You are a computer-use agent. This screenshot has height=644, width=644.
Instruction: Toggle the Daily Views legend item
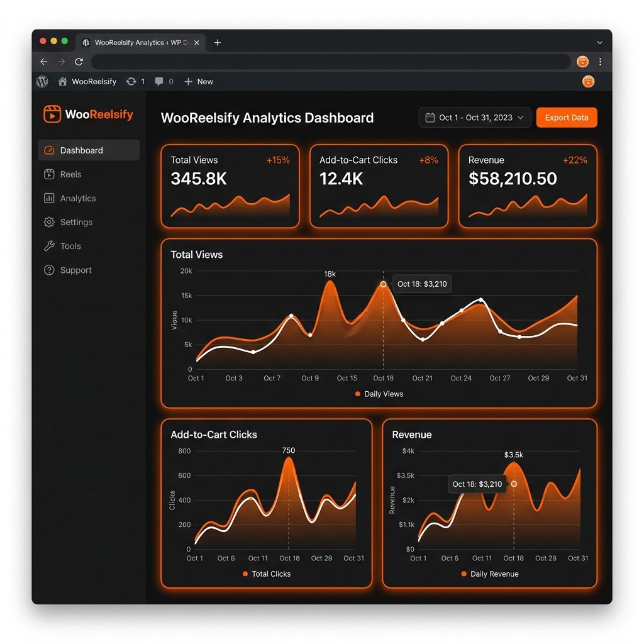(379, 394)
